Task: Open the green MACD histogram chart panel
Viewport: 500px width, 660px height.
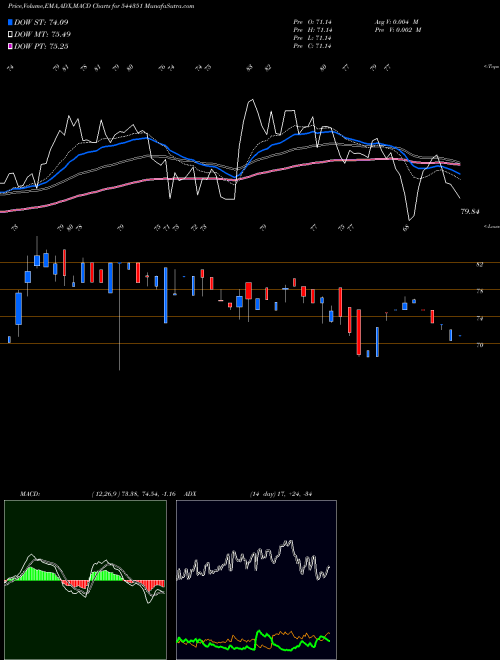Action: point(85,580)
